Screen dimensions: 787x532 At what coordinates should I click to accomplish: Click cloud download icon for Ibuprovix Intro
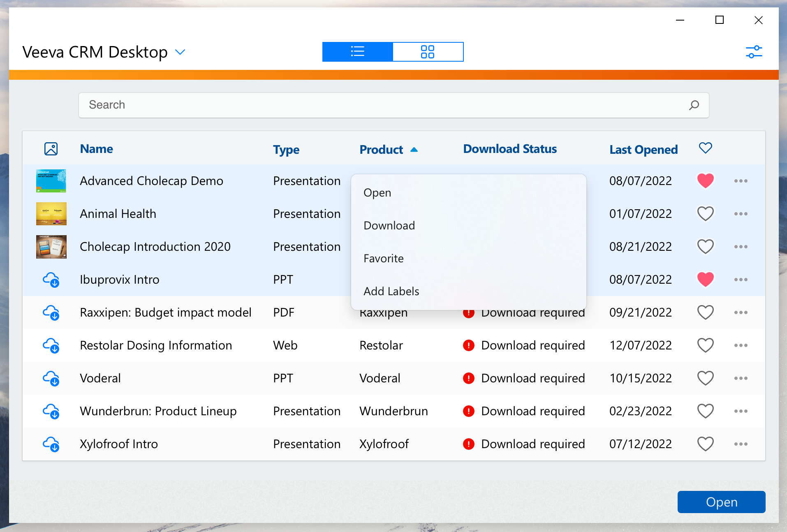[51, 280]
